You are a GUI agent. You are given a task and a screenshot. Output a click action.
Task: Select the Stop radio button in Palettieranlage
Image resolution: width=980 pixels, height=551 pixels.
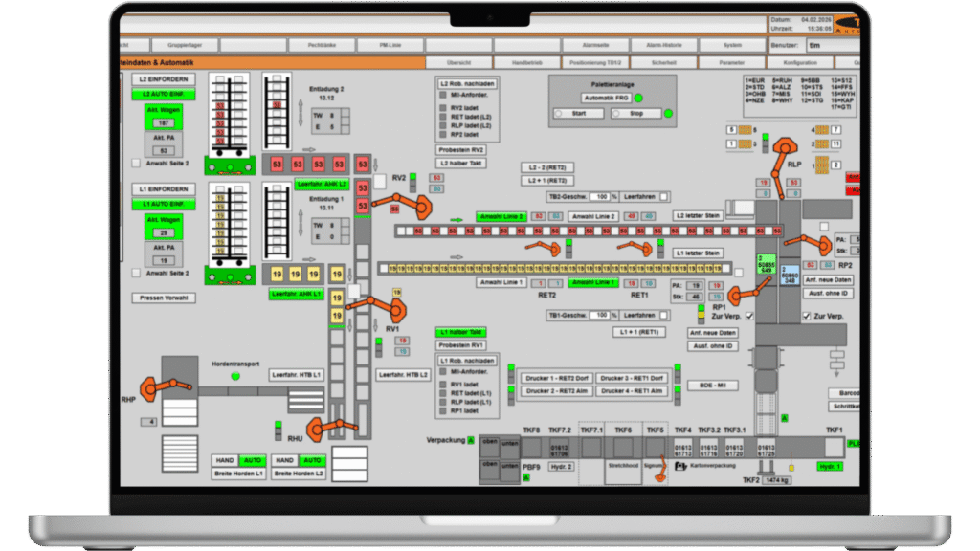tap(615, 114)
